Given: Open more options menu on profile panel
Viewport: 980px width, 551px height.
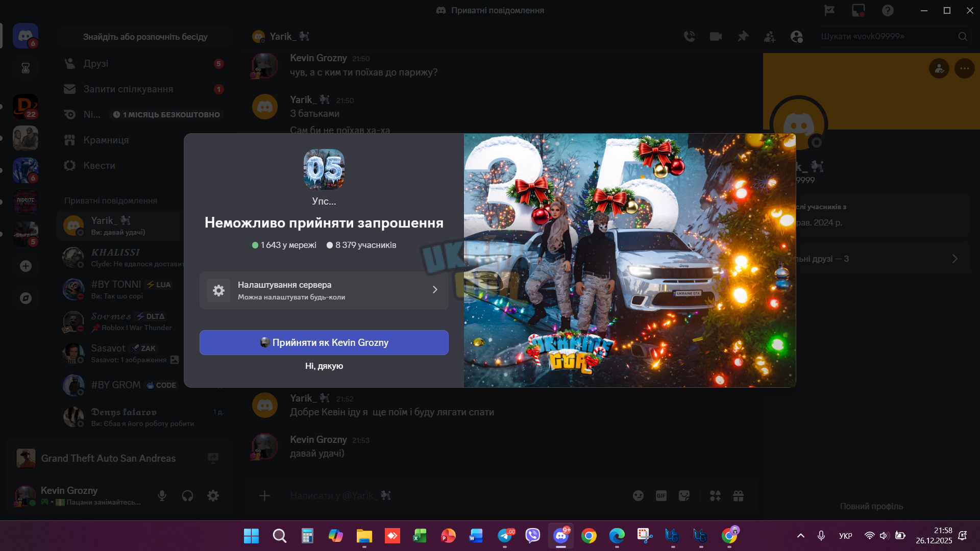Looking at the screenshot, I should point(965,68).
